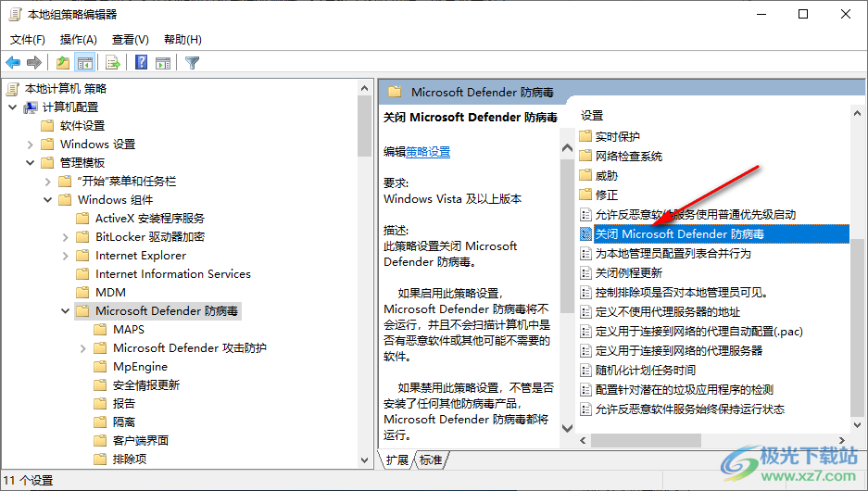Image resolution: width=868 pixels, height=491 pixels.
Task: Click the policy icon beside 随机化计划任务时间
Action: tap(585, 371)
